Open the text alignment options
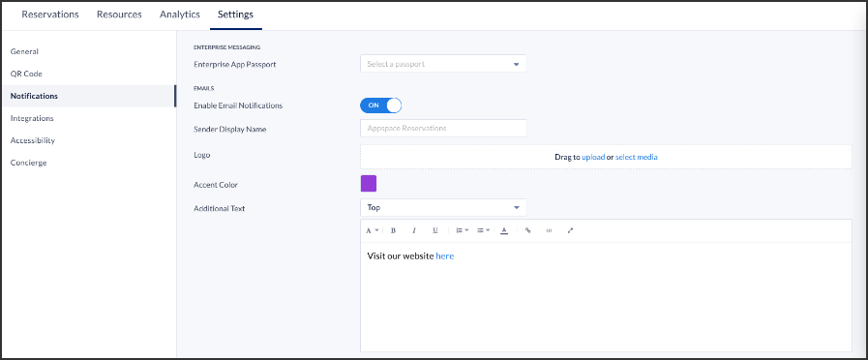 (x=483, y=230)
